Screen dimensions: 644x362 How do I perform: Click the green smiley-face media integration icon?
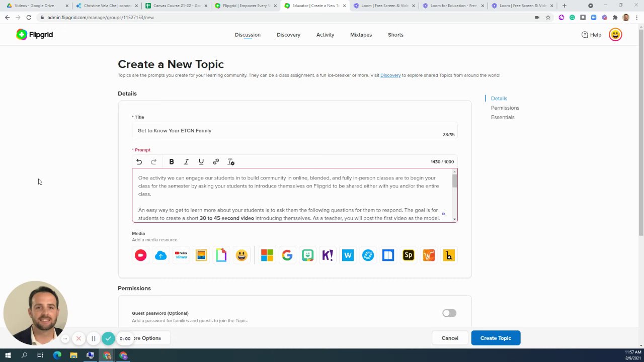tap(307, 255)
